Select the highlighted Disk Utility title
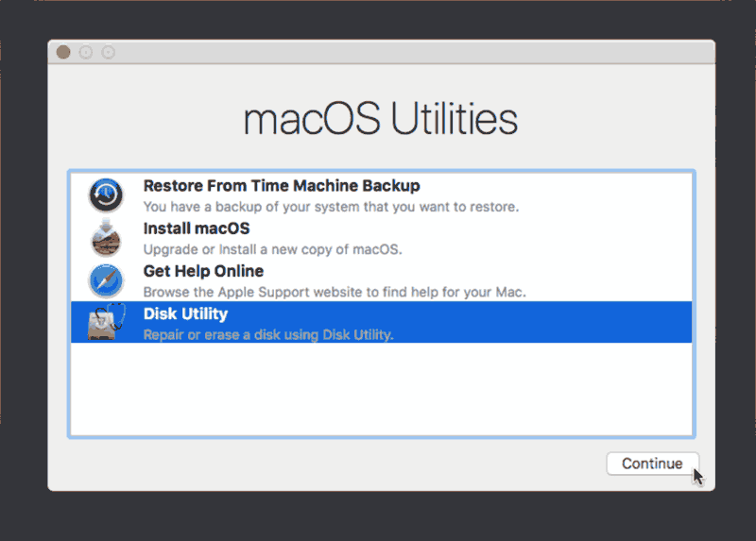This screenshot has width=756, height=541. tap(185, 313)
